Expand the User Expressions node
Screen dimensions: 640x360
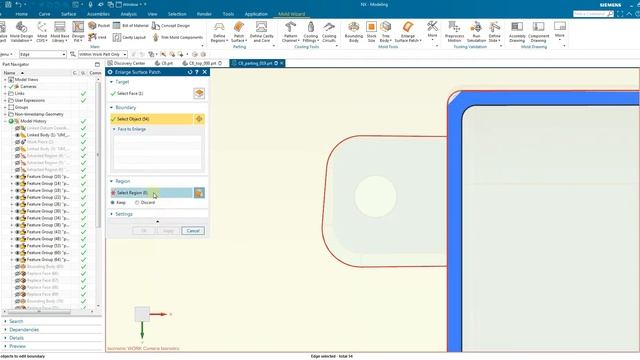(5, 100)
